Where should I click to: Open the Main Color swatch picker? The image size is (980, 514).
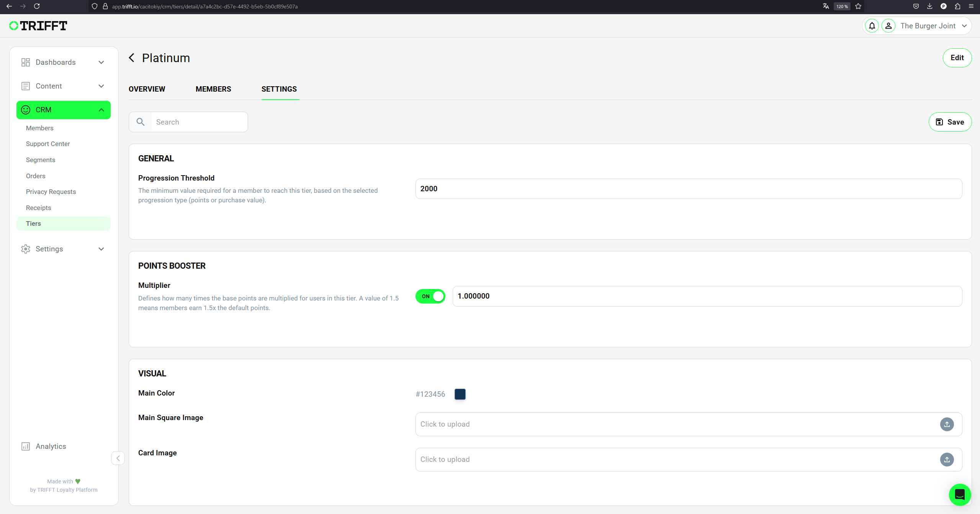coord(460,394)
